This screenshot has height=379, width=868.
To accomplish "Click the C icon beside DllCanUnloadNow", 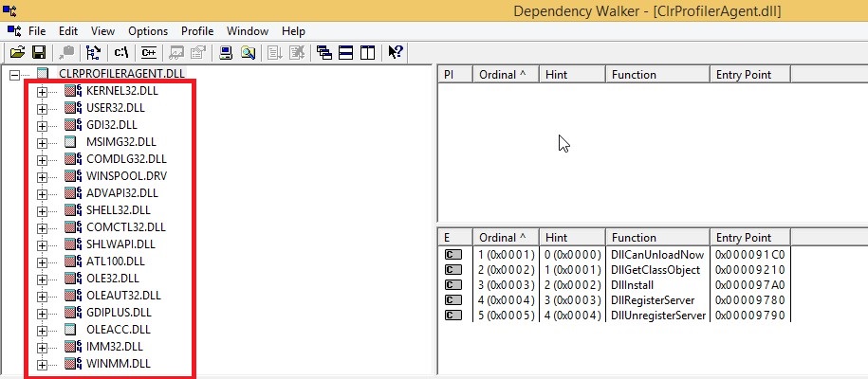I will [x=452, y=255].
